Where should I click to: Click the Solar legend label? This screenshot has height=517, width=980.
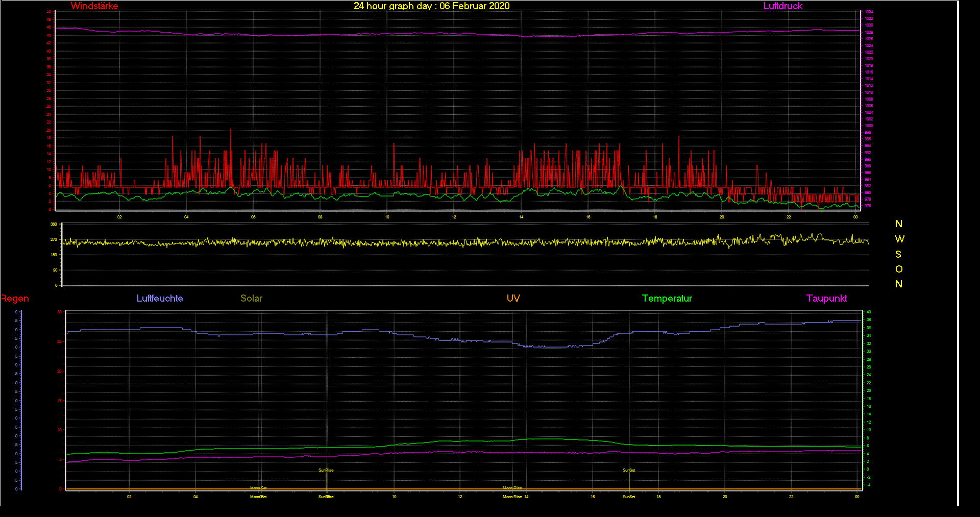tap(251, 298)
